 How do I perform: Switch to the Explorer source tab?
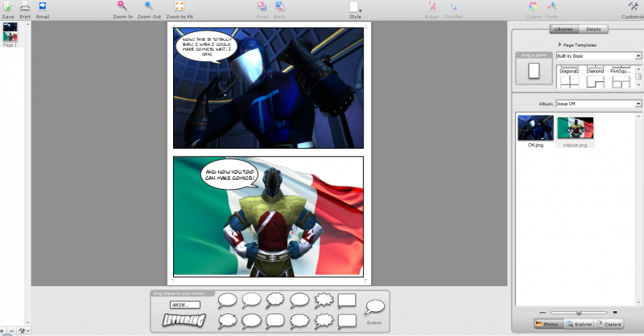579,324
